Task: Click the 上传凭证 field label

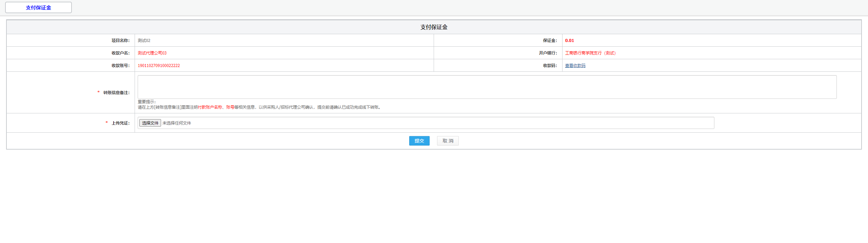Action: [120, 123]
